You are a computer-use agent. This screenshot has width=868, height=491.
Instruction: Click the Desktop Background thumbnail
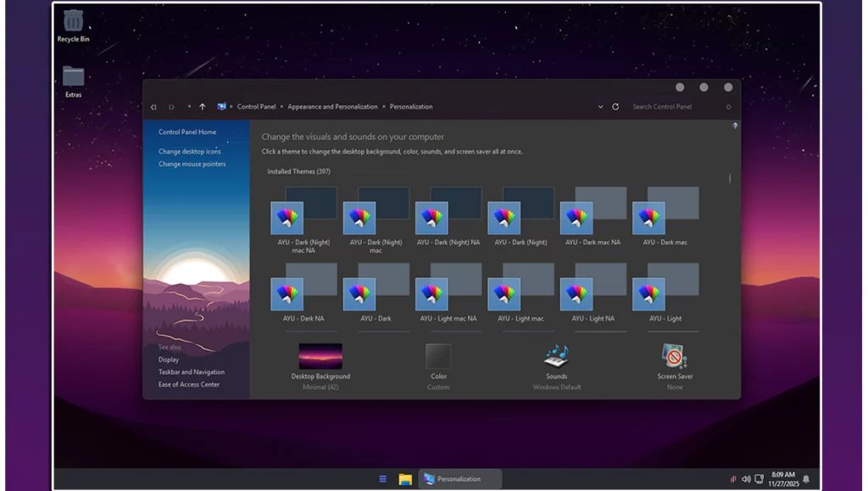pyautogui.click(x=320, y=356)
